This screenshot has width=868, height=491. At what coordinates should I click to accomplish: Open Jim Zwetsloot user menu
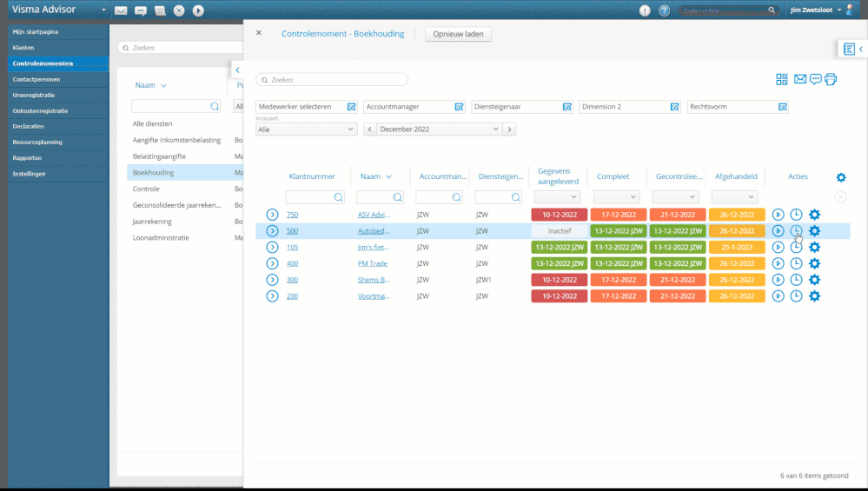[x=815, y=10]
